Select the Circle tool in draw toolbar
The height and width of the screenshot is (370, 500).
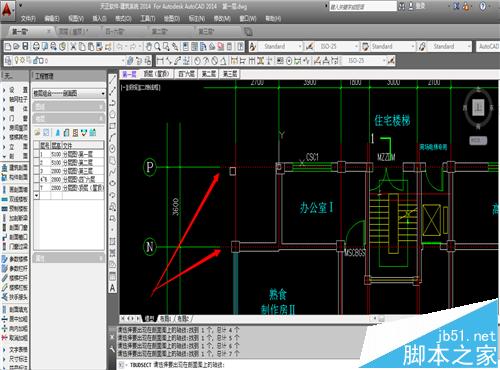(112, 149)
